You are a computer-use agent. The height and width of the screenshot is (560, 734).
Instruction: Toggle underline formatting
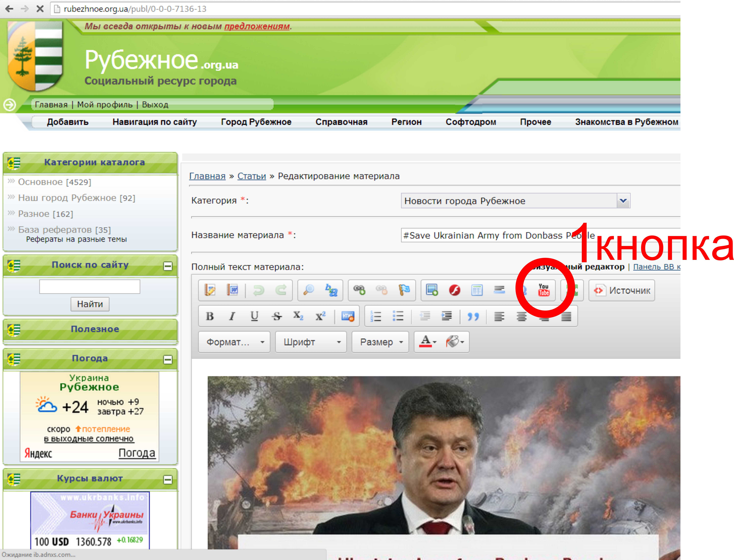(254, 316)
